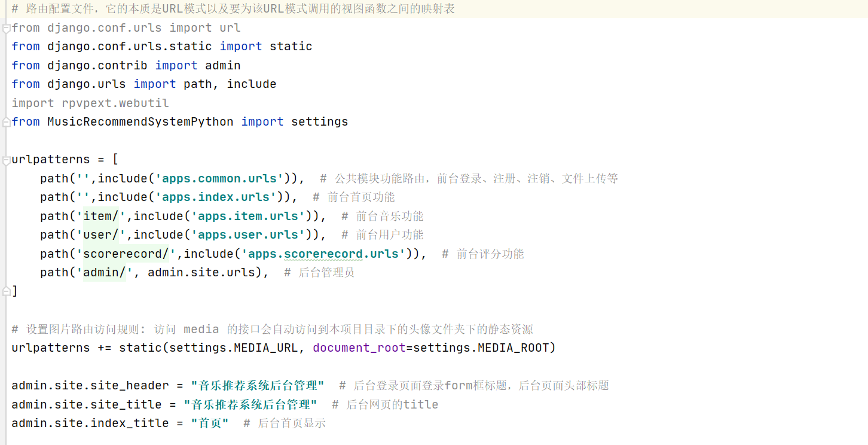This screenshot has height=445, width=868.
Task: Click the comment '前台评分功能'
Action: coord(483,254)
